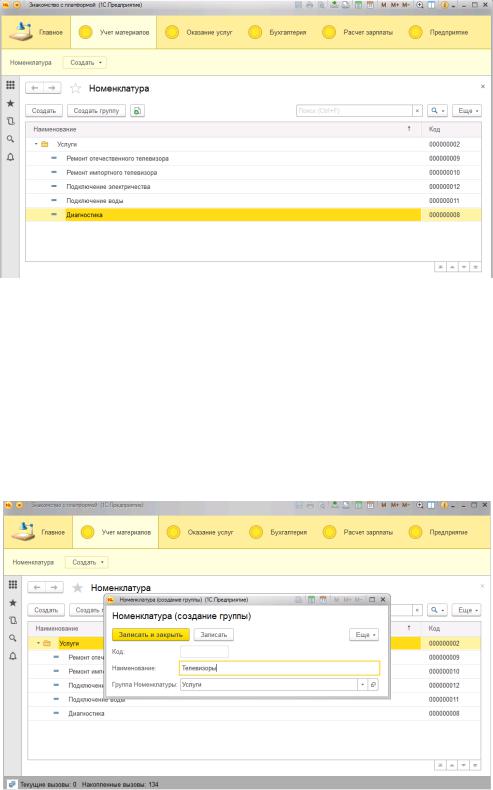
Task: Select Ремонт отечественного телевизора row in top window
Action: [253, 158]
